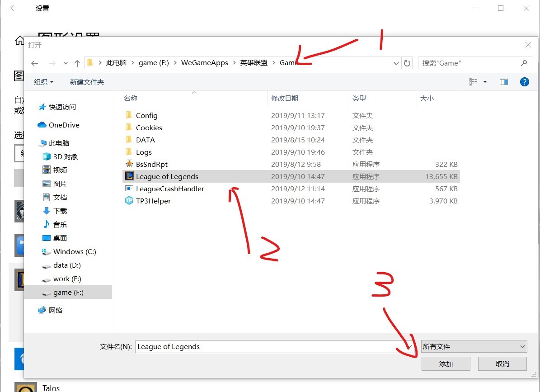The image size is (540, 392).
Task: Click the Downloads arrow icon
Action: point(46,210)
